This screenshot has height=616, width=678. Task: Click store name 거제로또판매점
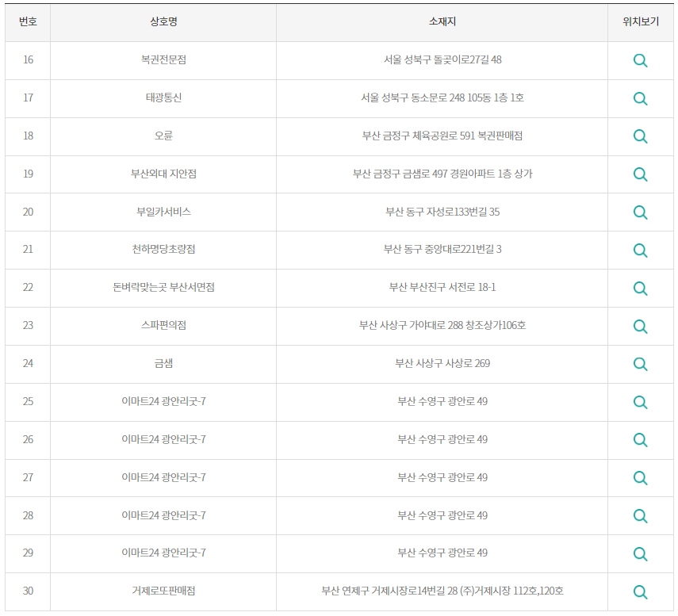163,591
